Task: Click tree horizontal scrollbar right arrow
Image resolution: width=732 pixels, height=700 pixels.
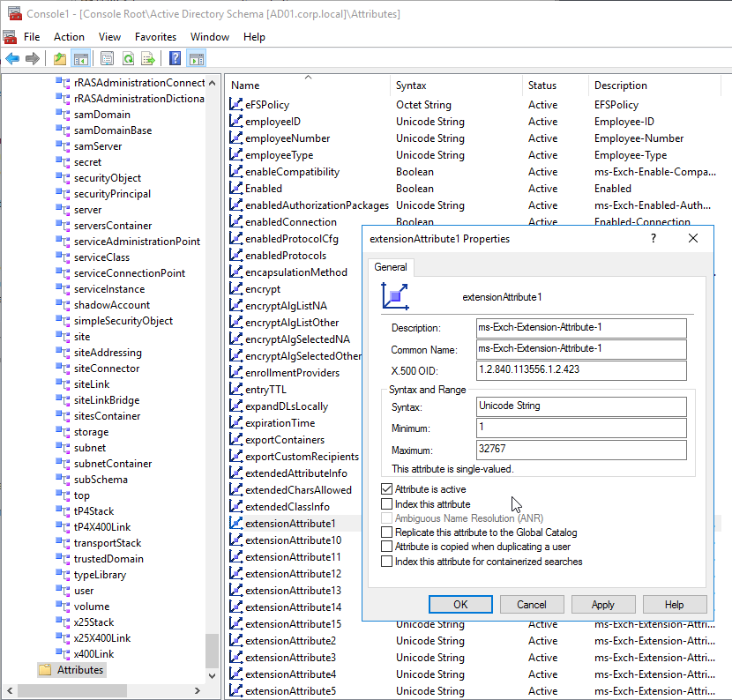Action: [198, 690]
